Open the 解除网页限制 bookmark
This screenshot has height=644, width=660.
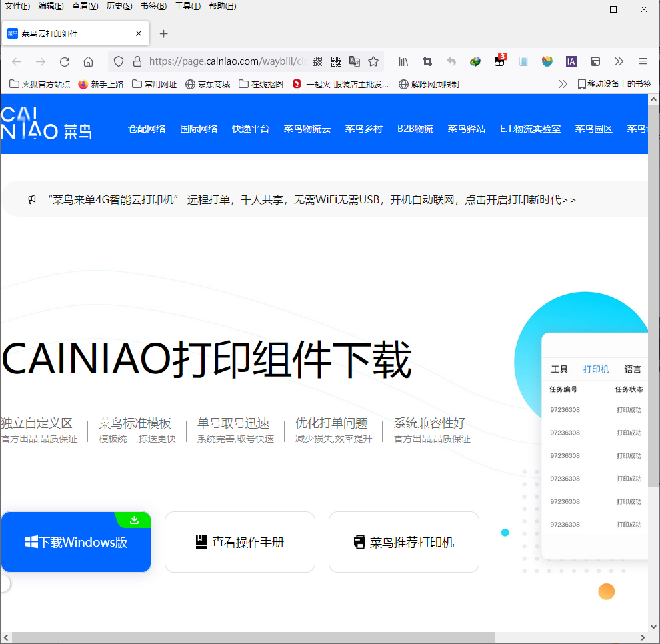click(x=429, y=84)
